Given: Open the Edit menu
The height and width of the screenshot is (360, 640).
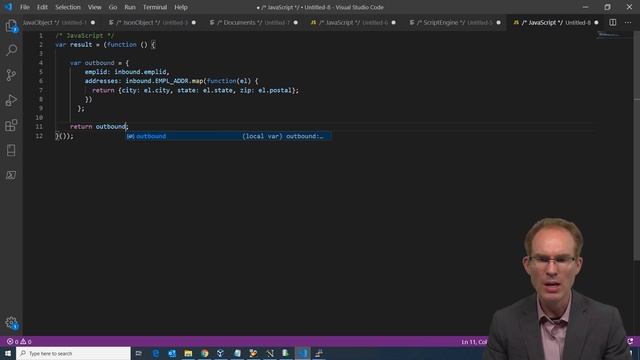Looking at the screenshot, I should pyautogui.click(x=42, y=7).
